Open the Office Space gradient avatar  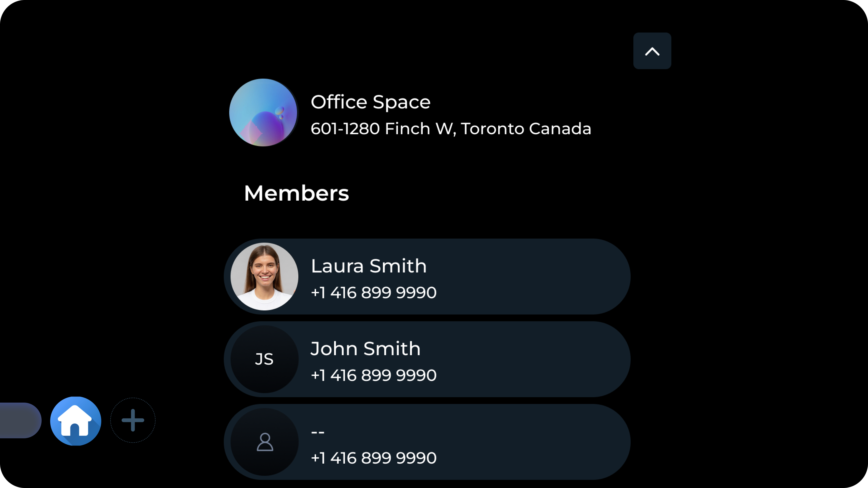point(263,113)
